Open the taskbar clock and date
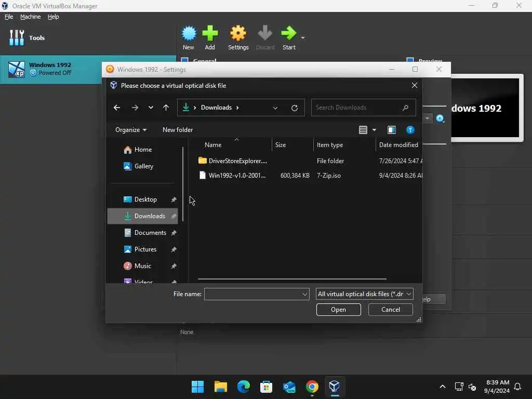Viewport: 532px width, 399px height. click(x=497, y=387)
